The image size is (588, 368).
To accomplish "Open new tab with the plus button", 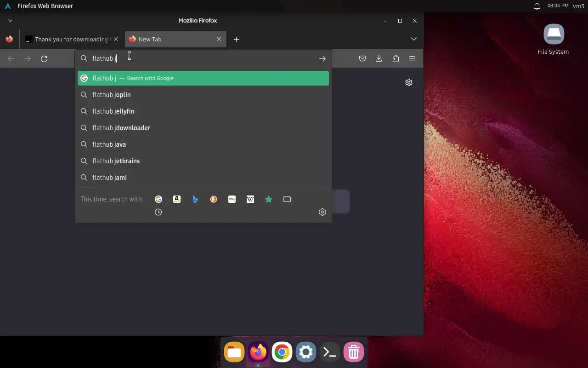I will click(x=236, y=40).
